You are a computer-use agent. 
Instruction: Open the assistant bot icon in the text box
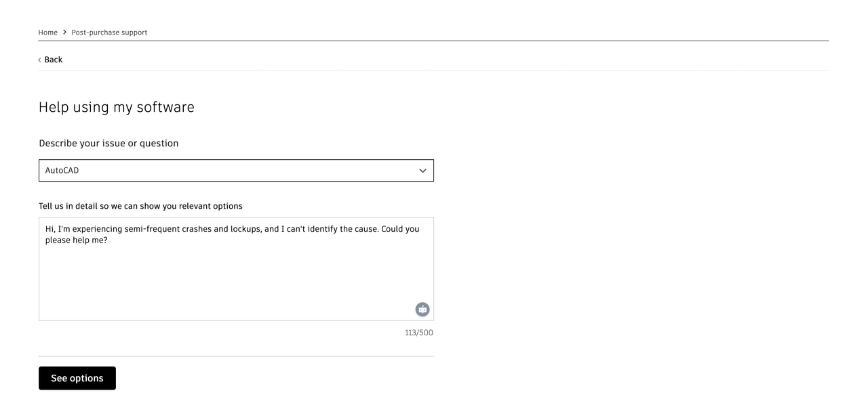[422, 310]
